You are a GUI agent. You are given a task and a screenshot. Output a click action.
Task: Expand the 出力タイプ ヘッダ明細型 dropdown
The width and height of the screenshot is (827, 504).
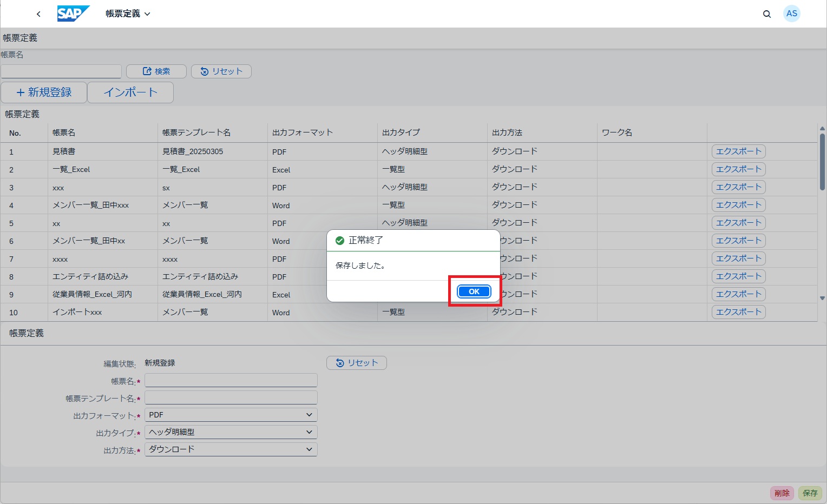tap(231, 432)
